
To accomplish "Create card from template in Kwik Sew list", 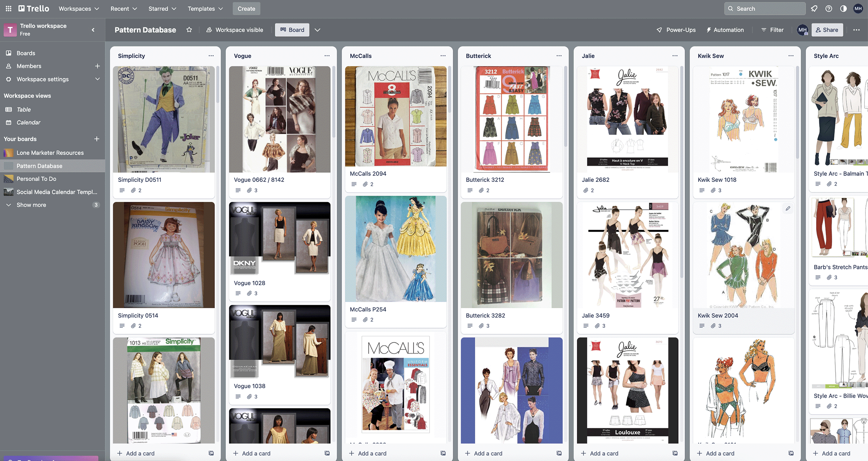I will coord(791,453).
